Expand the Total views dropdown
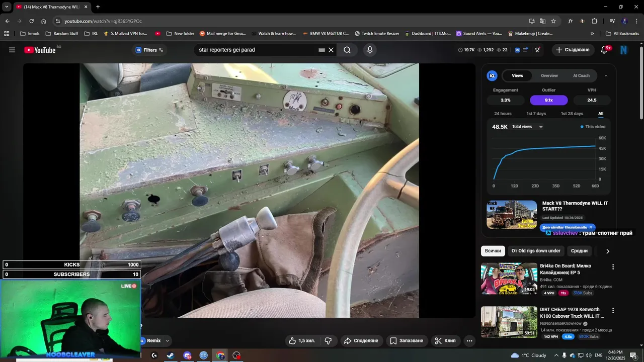Screen dimensions: 644x362 tap(527, 127)
